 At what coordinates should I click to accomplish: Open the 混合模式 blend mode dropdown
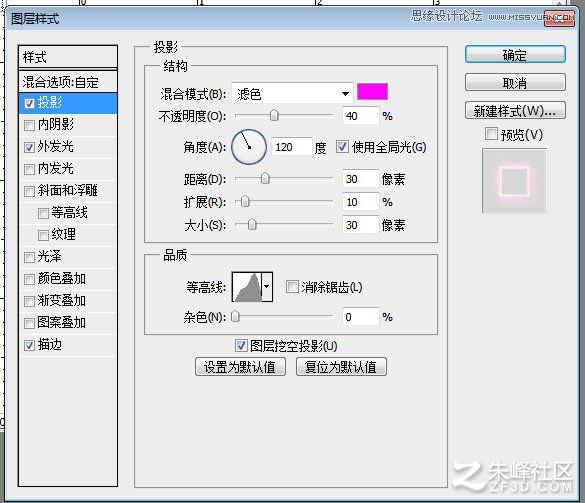coord(292,93)
